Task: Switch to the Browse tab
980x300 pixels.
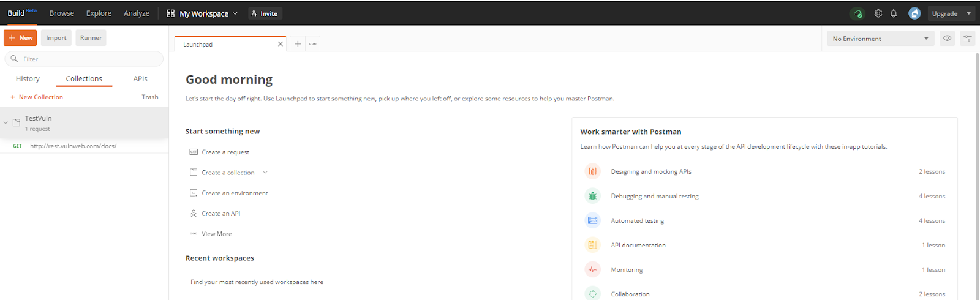Action: [x=62, y=13]
